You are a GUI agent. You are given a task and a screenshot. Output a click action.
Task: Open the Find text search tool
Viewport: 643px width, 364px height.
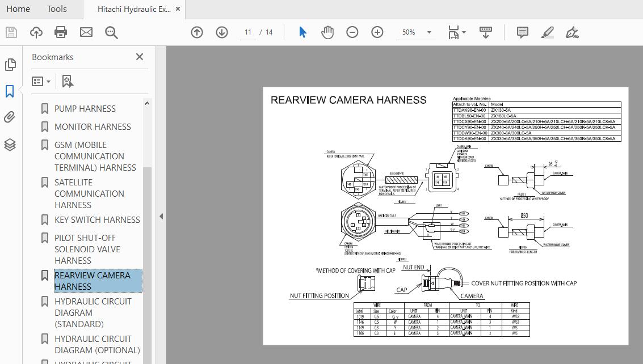click(x=111, y=32)
